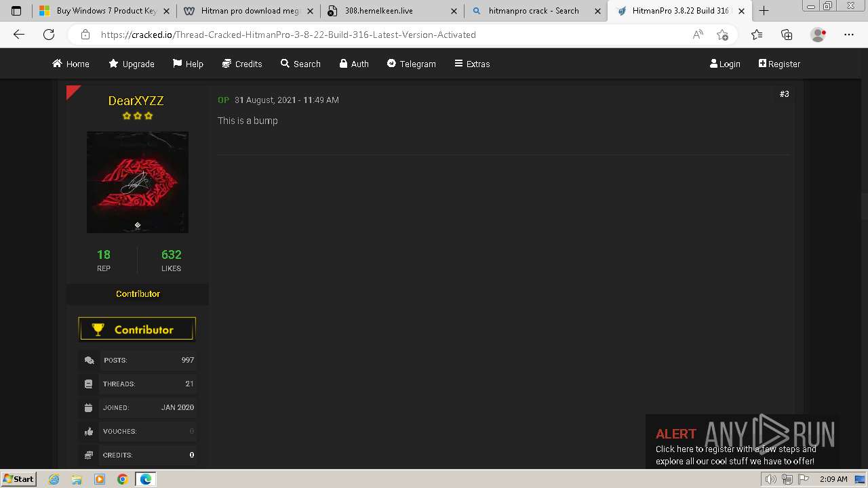Open the Settings and more ellipsis menu
The height and width of the screenshot is (488, 868).
tap(849, 35)
